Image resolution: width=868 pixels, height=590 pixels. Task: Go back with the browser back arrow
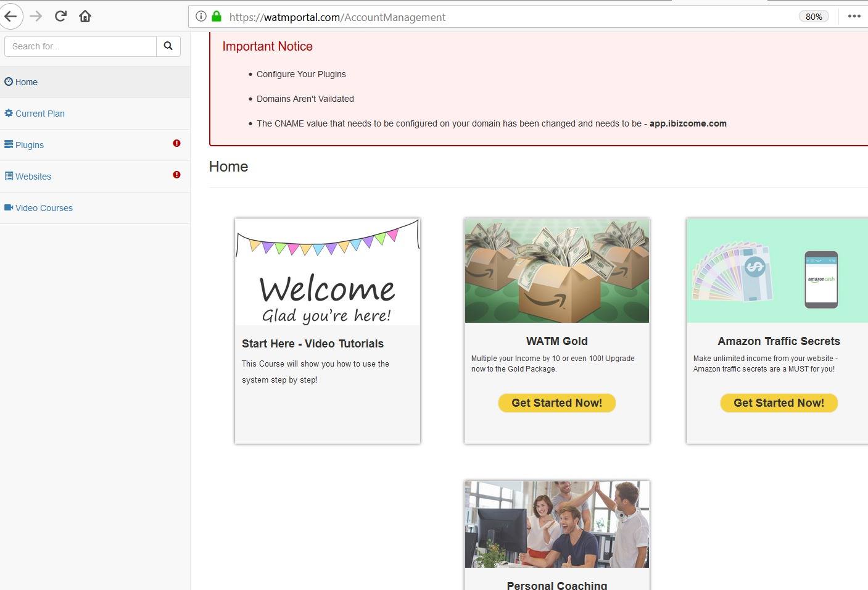(10, 17)
